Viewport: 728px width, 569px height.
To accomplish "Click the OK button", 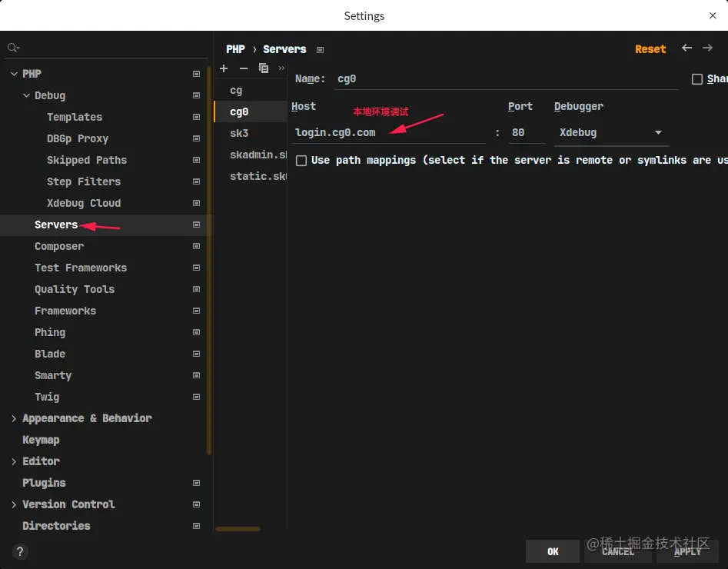I will [x=553, y=551].
